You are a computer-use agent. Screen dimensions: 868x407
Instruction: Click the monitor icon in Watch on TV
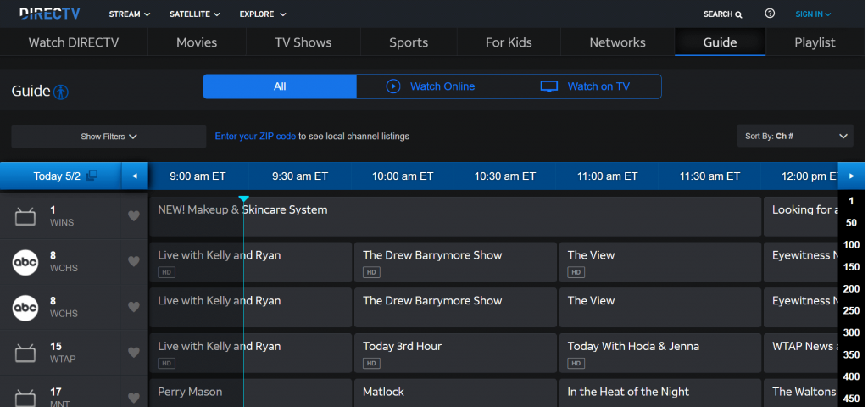click(549, 86)
